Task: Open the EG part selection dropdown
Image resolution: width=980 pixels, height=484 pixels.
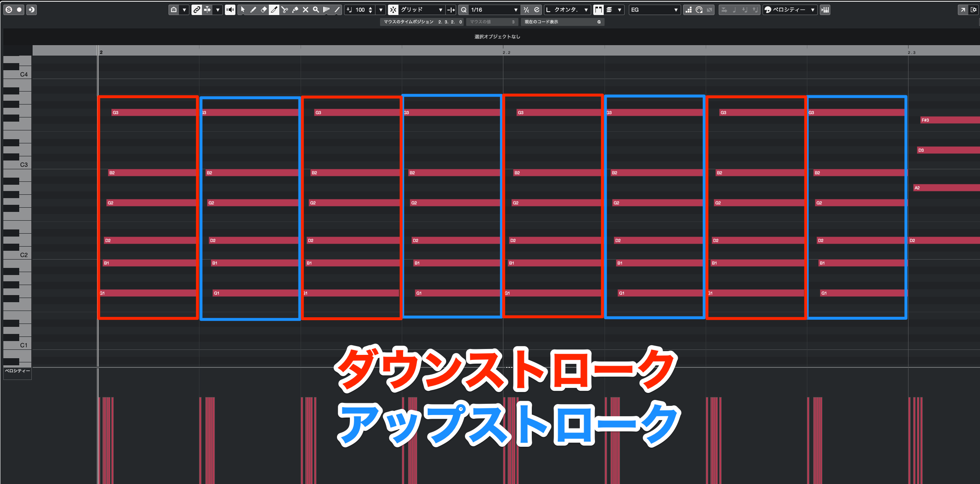Action: coord(654,10)
